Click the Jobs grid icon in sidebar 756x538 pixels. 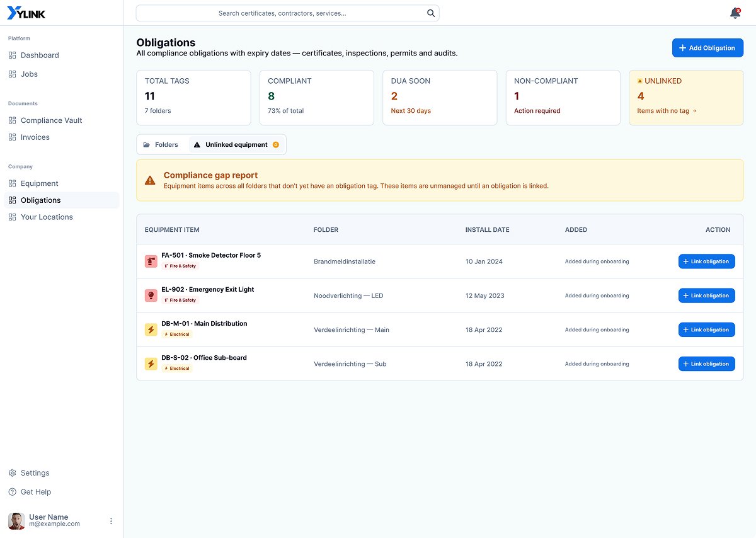tap(13, 74)
